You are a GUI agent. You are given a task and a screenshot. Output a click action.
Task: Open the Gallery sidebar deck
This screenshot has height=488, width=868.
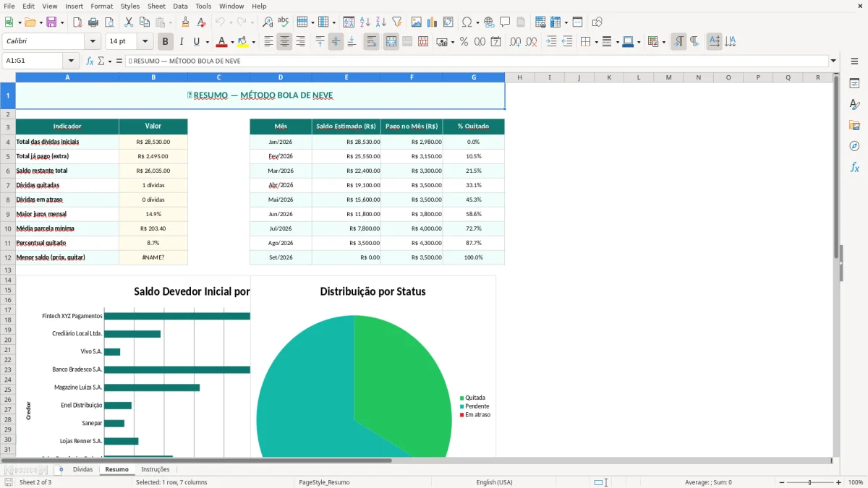click(854, 125)
